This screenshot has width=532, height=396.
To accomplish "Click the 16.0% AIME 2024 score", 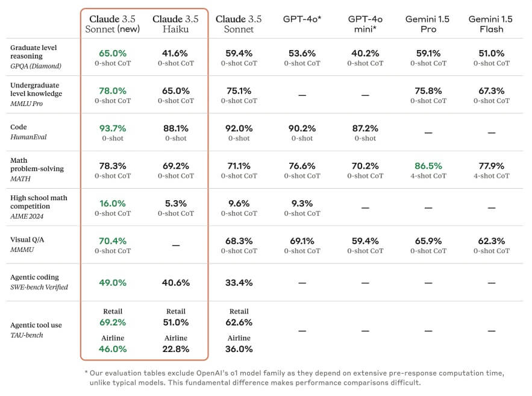I will coord(113,203).
